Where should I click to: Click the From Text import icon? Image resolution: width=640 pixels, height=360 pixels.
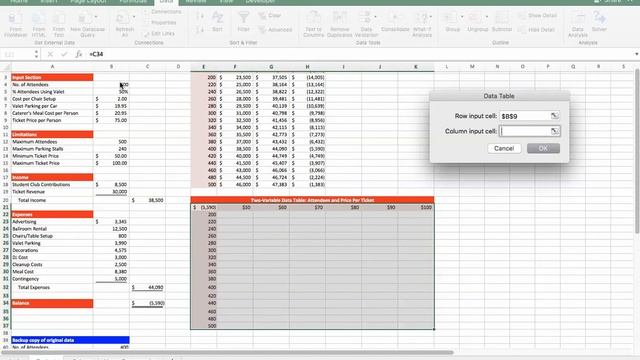(x=59, y=24)
